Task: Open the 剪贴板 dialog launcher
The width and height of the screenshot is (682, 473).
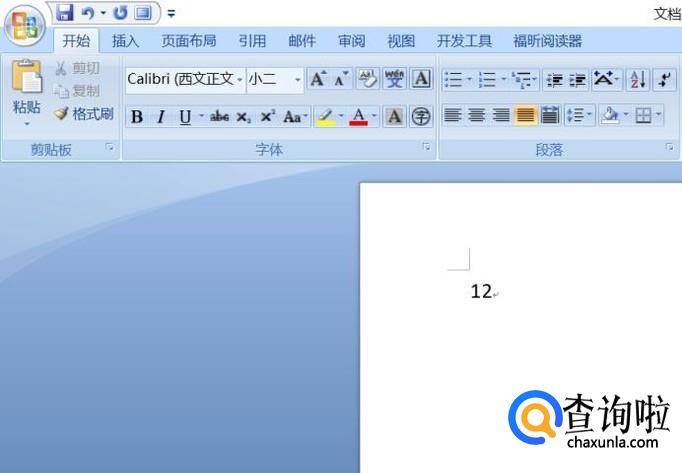Action: click(110, 148)
